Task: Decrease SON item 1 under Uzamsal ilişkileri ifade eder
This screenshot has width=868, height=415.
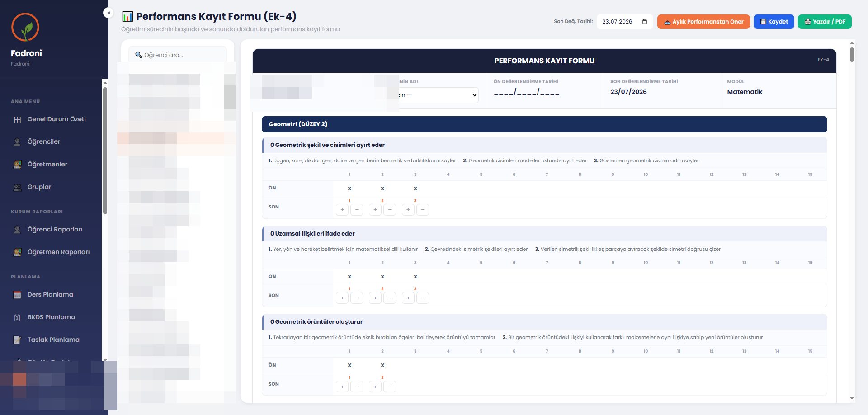Action: (x=357, y=298)
